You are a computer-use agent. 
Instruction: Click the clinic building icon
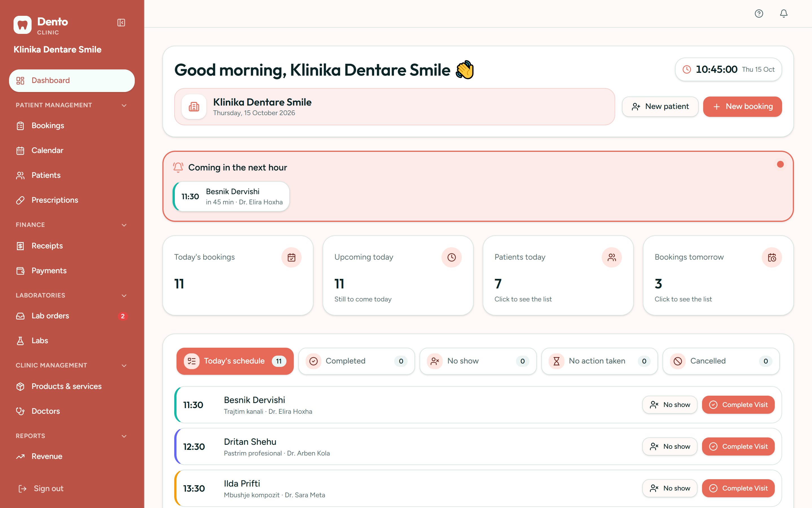(x=194, y=107)
